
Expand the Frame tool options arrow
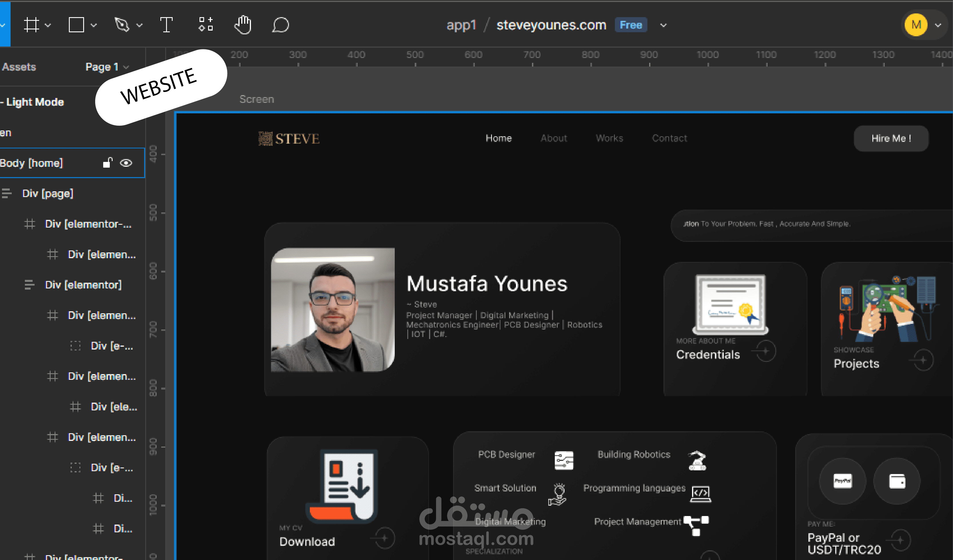pyautogui.click(x=48, y=25)
